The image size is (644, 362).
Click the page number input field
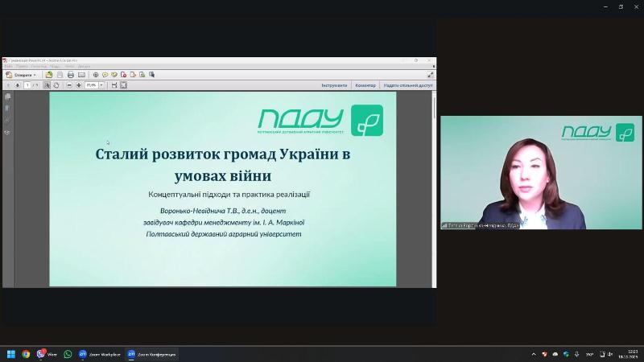pyautogui.click(x=27, y=85)
